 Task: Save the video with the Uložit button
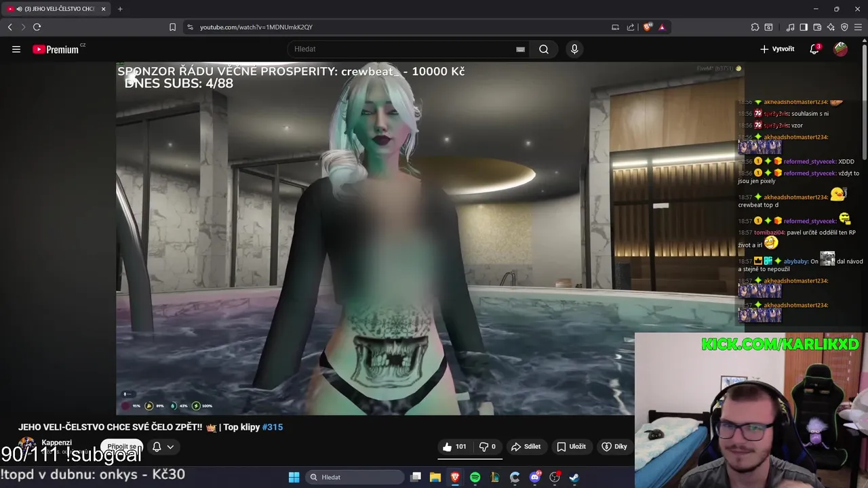point(571,447)
